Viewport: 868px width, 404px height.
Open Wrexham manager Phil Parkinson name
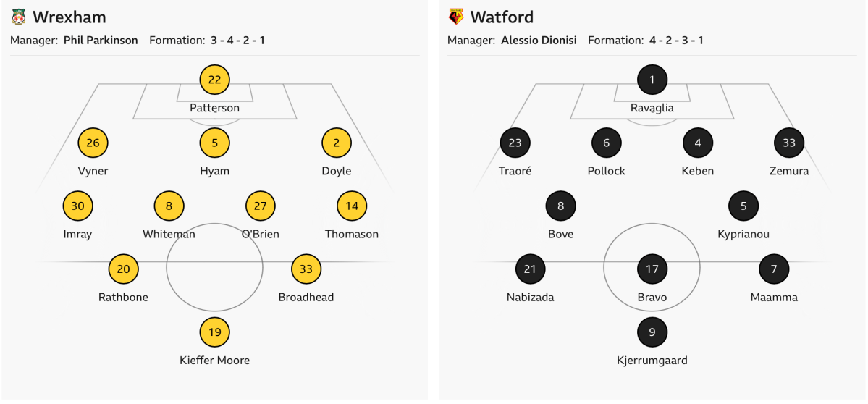(101, 41)
